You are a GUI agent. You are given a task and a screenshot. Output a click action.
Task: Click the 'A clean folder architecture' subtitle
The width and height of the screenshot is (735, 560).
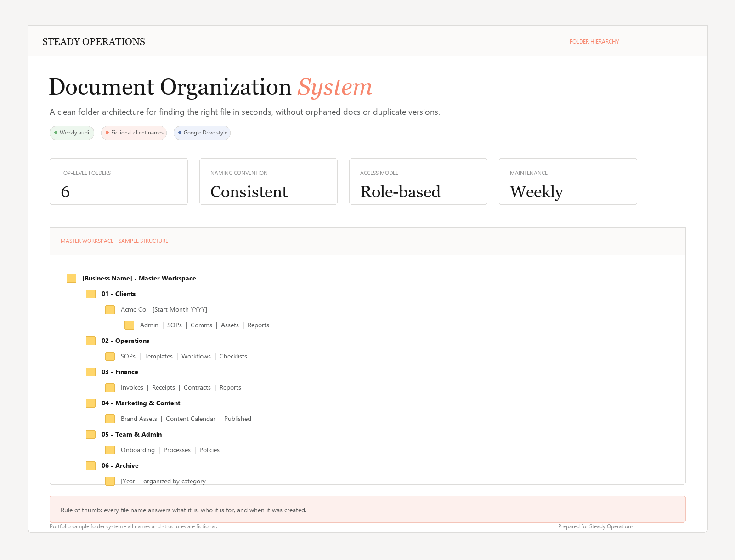245,112
